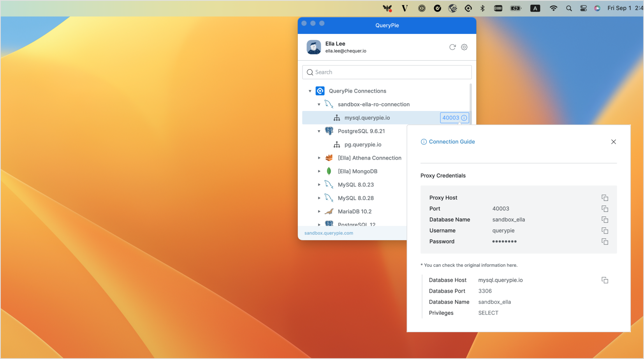Open settings gear in QueryPie header
This screenshot has height=359, width=644.
(464, 47)
